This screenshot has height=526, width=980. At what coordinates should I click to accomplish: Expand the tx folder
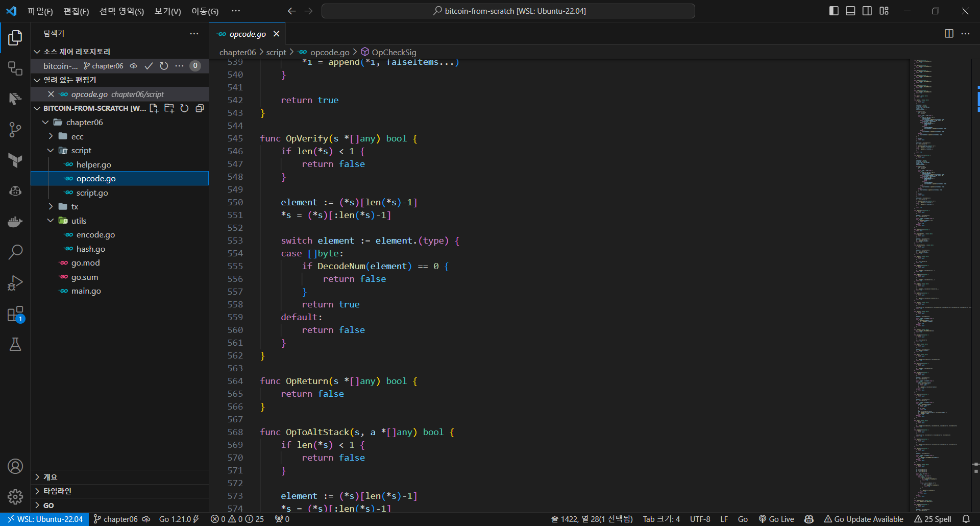(x=51, y=207)
